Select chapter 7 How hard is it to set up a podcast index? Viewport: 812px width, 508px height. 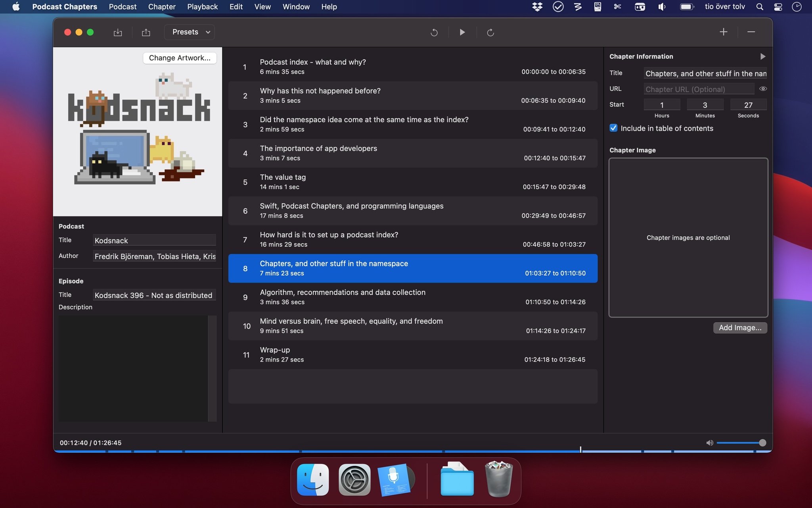click(x=413, y=240)
